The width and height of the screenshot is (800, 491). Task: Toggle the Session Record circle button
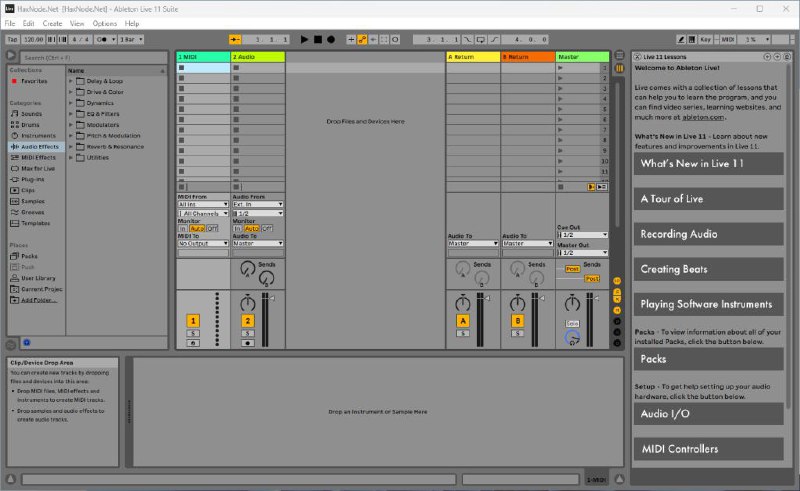coord(395,39)
